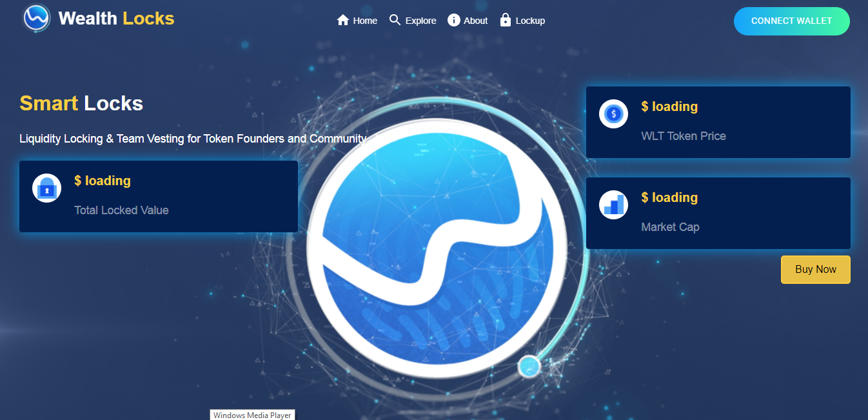The image size is (868, 420).
Task: Click the Smart Locks heading
Action: [x=81, y=103]
